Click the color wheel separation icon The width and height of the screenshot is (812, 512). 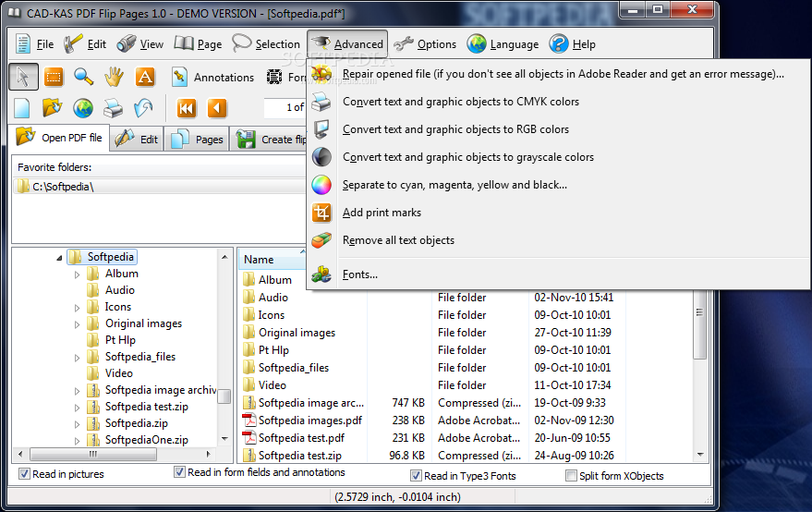tap(321, 185)
